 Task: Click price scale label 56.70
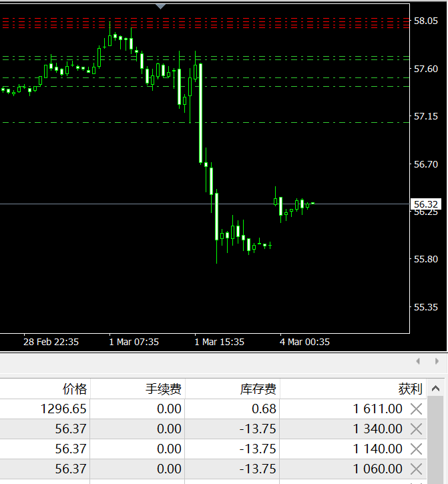click(426, 164)
